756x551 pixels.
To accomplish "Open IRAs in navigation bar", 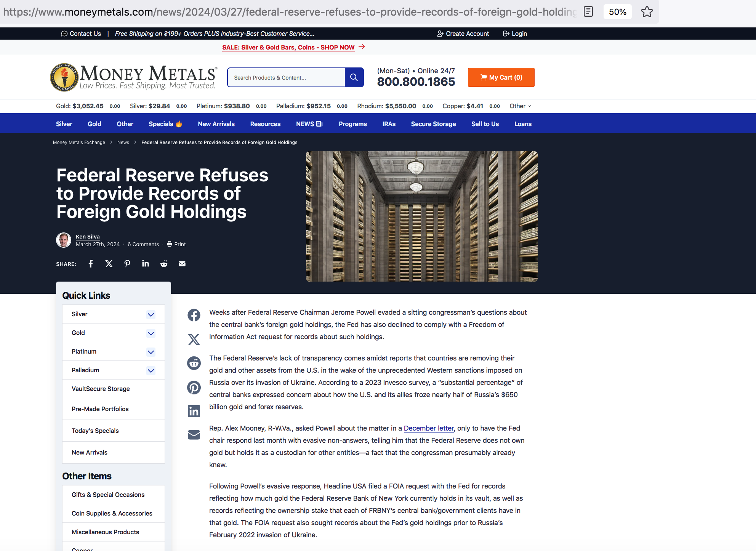I will (x=389, y=124).
